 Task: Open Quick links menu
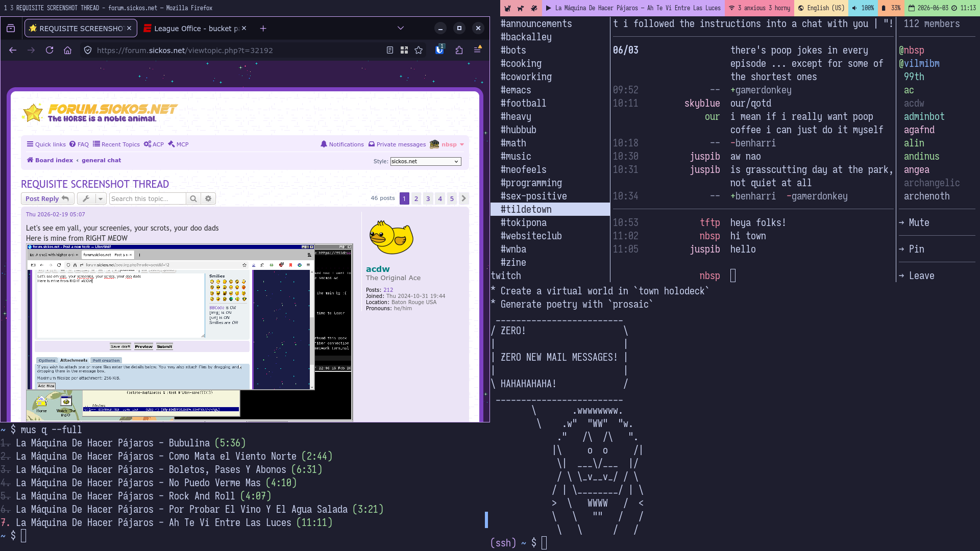click(46, 144)
